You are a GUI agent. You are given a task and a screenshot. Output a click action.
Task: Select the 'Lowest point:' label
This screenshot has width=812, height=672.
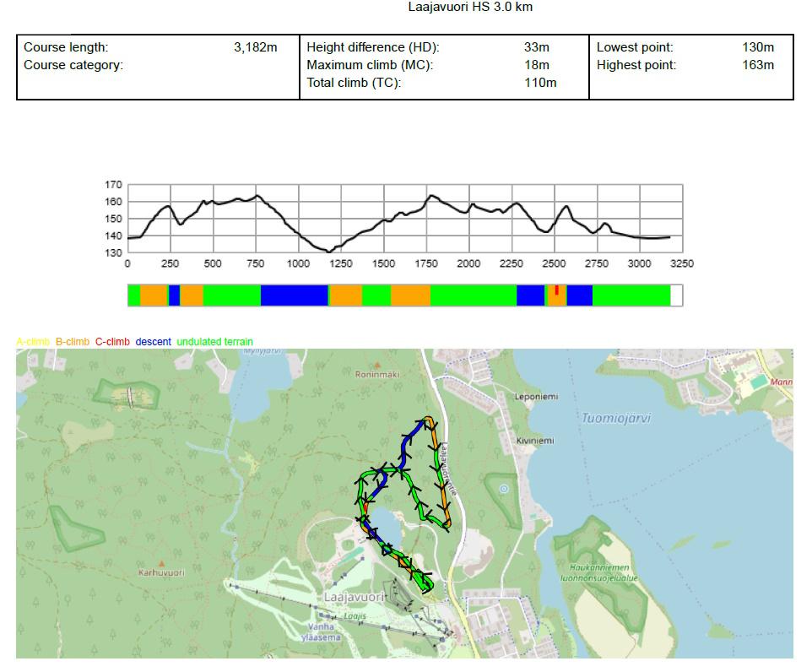point(635,47)
